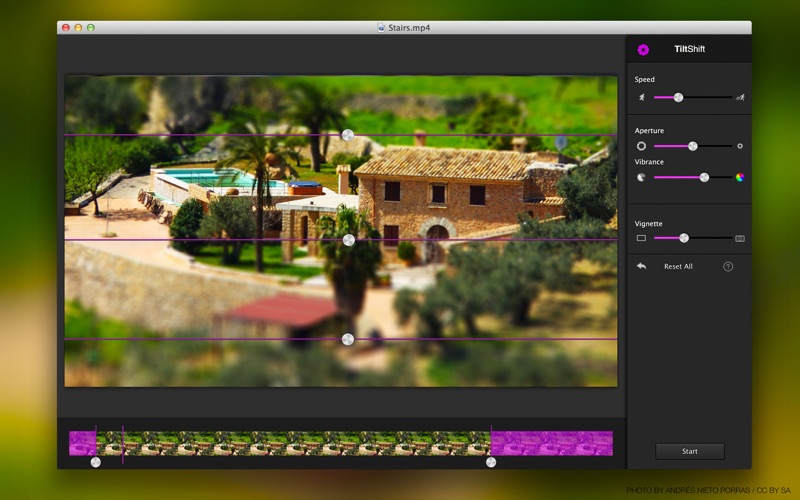Click the timeline trim-start handle
This screenshot has width=800, height=500.
click(x=95, y=462)
